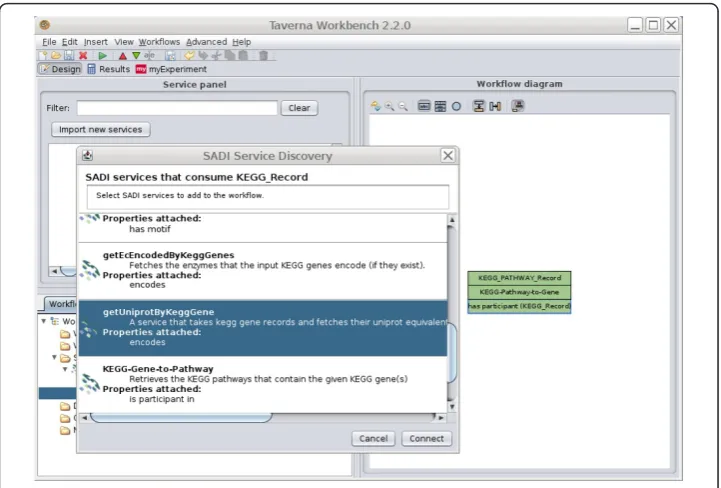The height and width of the screenshot is (488, 721).
Task: Click the SADI icon beside KEGG-Gene-to-Pathway
Action: (x=90, y=383)
